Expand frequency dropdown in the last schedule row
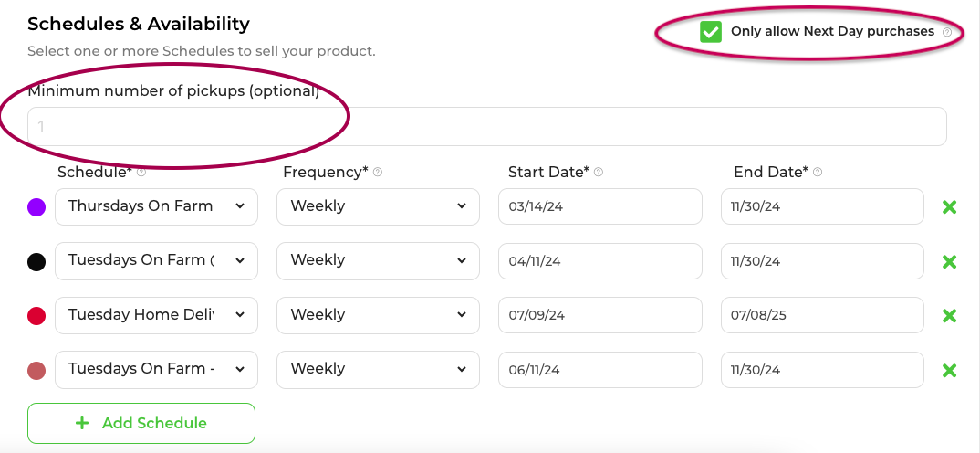The width and height of the screenshot is (980, 453). [378, 370]
